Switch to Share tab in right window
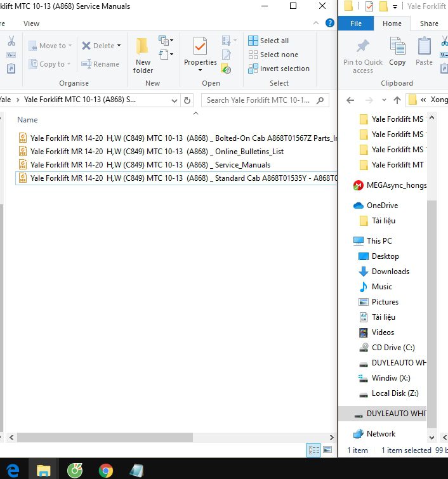The height and width of the screenshot is (479, 448). (429, 23)
